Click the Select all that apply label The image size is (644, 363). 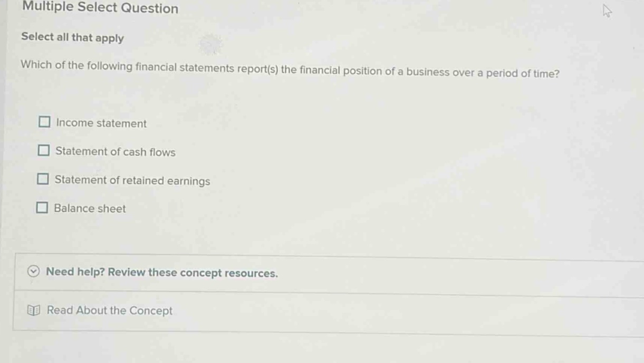point(72,38)
